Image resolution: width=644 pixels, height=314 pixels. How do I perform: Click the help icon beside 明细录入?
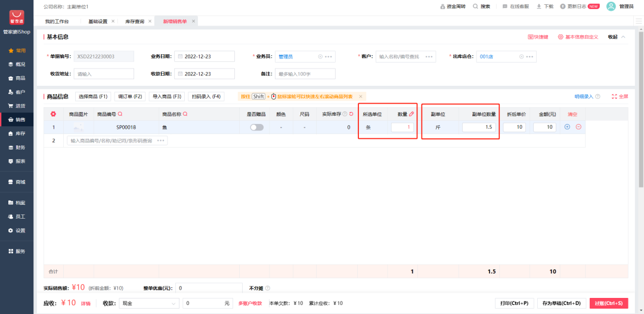[x=597, y=97]
